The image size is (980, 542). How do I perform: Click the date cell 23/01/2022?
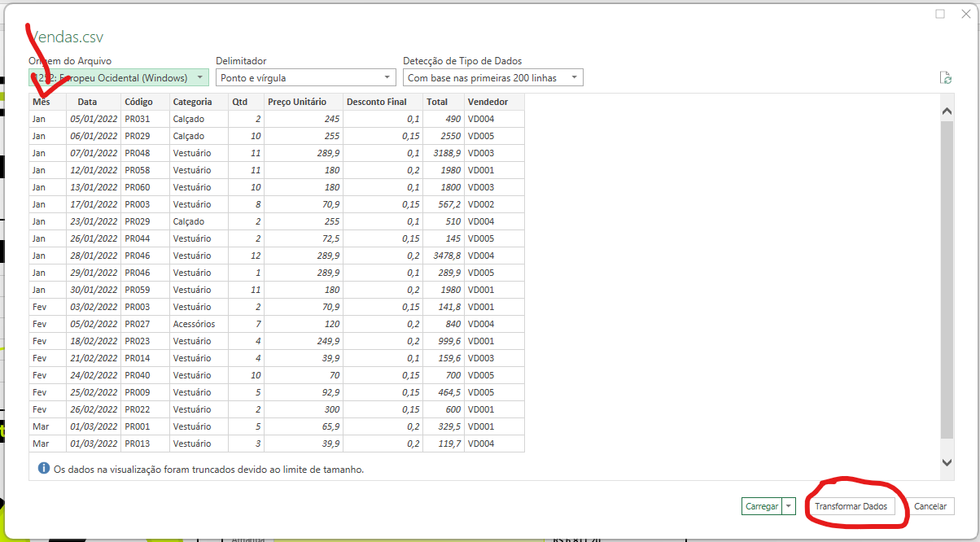click(94, 221)
